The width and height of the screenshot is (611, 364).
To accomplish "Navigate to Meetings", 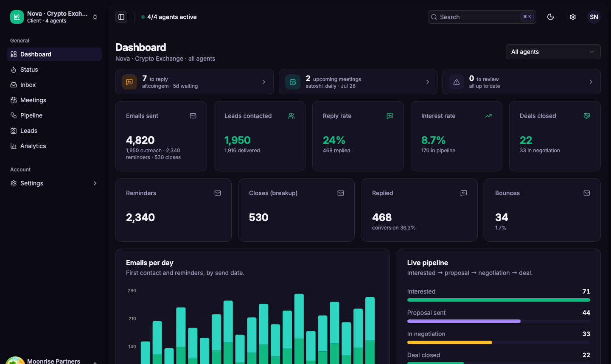I will coord(54,100).
